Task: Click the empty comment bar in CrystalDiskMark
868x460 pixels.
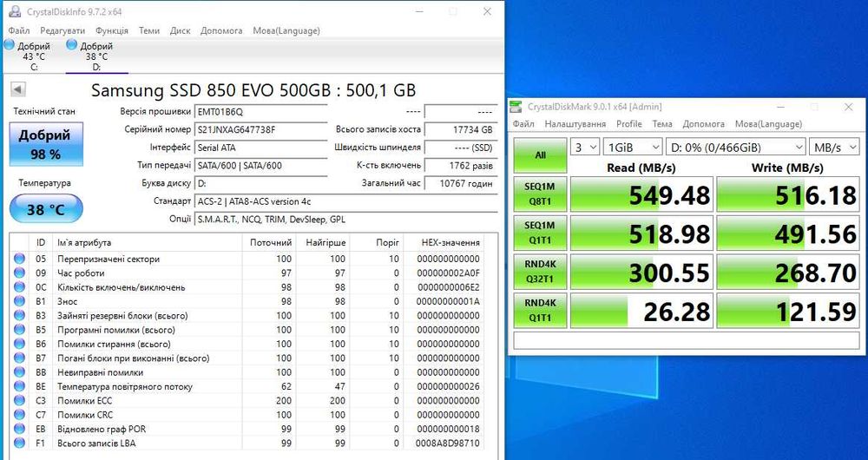Action: tap(687, 340)
